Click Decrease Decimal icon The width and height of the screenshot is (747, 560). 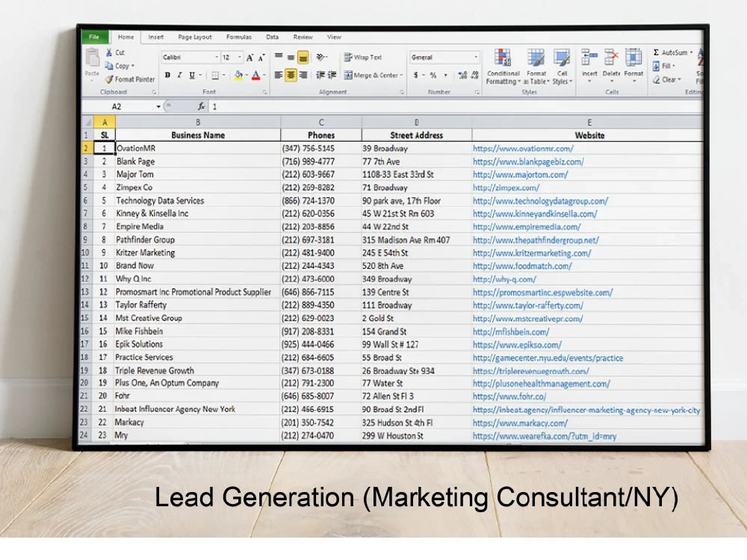pyautogui.click(x=474, y=75)
